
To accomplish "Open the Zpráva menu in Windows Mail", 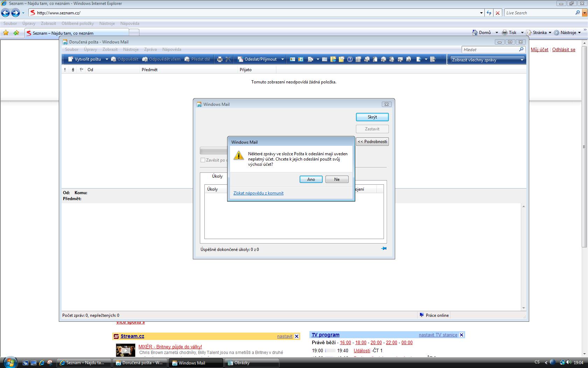I will tap(150, 49).
